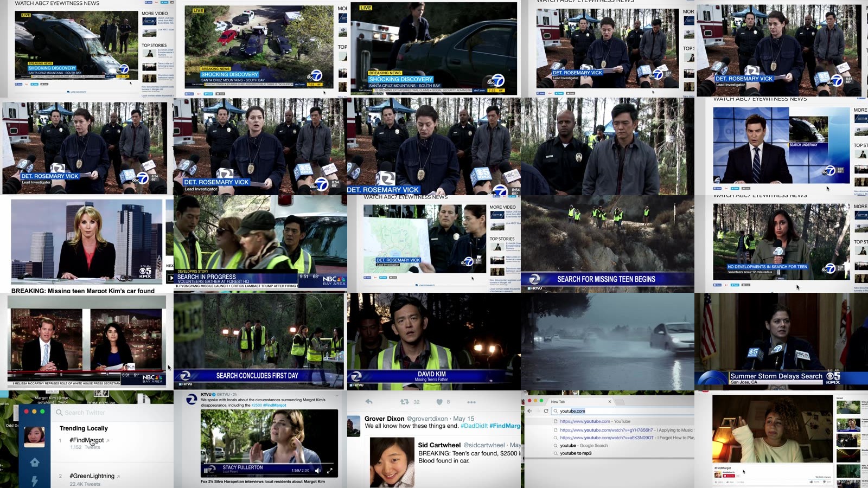Reply to the tweet above Grover Dixon

369,402
